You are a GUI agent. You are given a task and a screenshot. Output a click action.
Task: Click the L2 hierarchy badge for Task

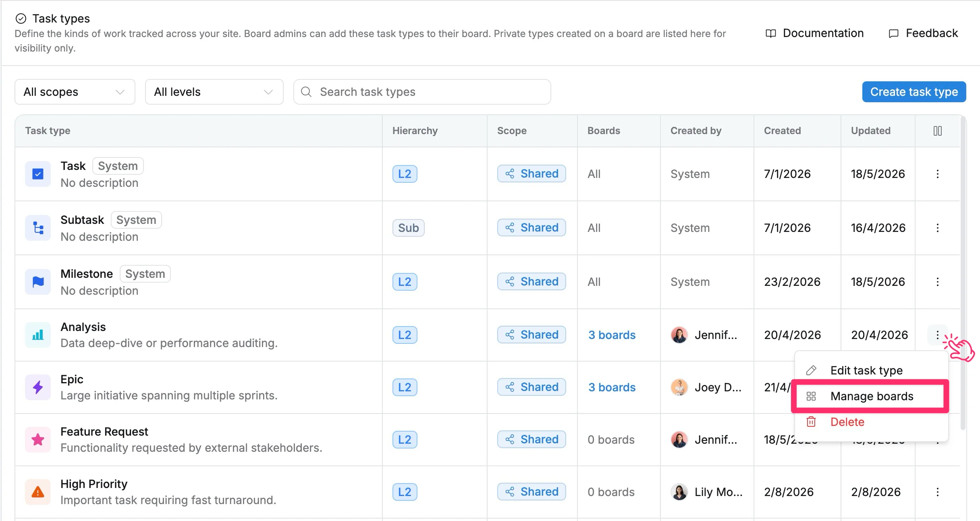405,174
